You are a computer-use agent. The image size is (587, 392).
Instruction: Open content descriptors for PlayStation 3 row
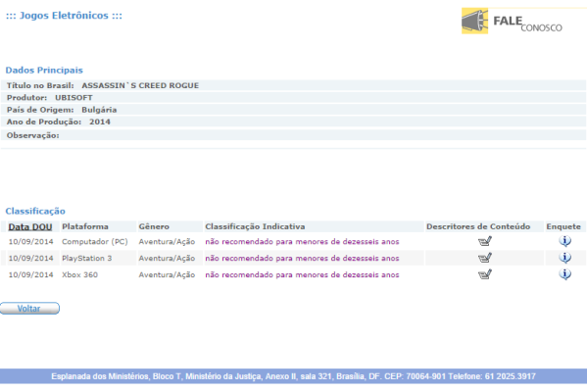[485, 258]
